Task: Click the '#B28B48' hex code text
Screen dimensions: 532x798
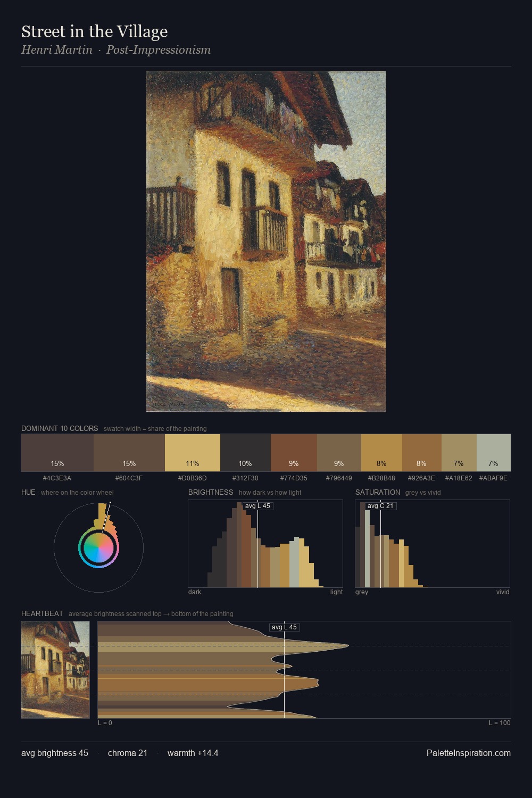Action: click(381, 478)
